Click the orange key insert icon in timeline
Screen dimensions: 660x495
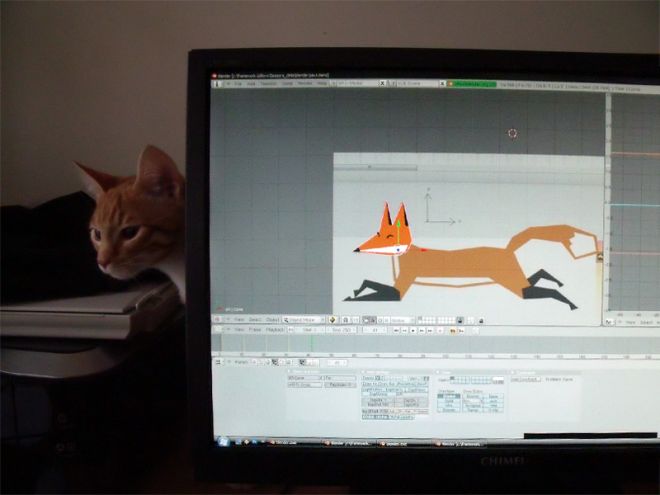452,330
